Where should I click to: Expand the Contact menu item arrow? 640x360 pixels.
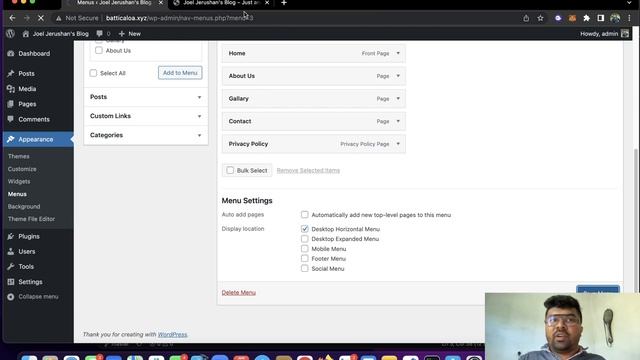(x=398, y=121)
